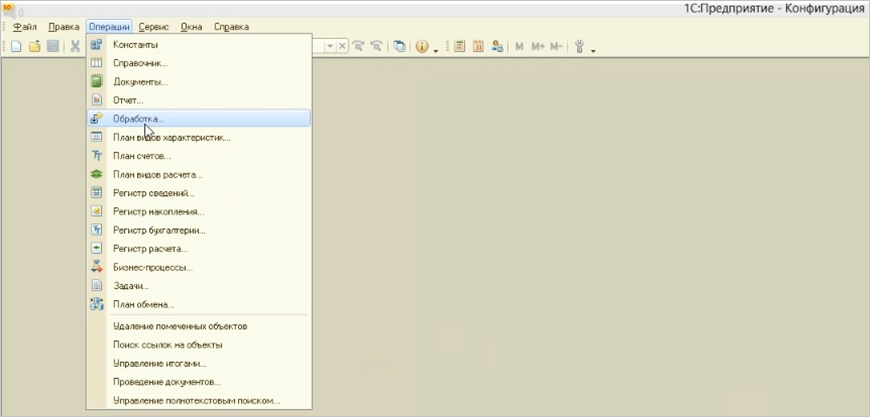Choose Управление итогами... entry

coord(199,364)
